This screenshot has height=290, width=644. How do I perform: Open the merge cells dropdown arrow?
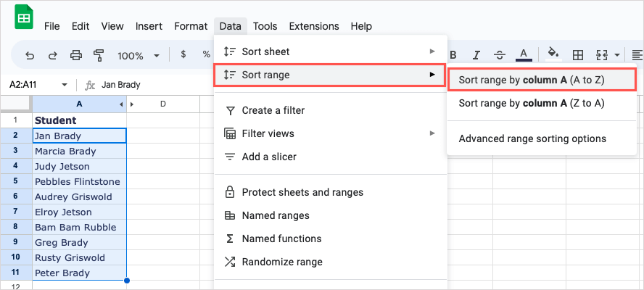pos(617,55)
